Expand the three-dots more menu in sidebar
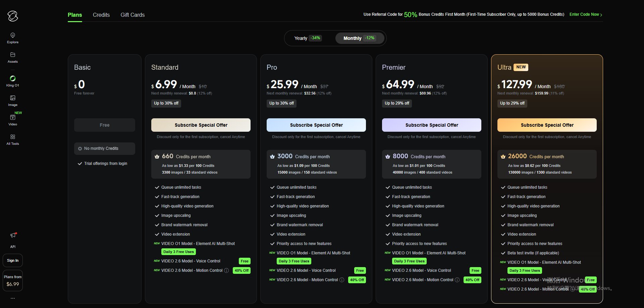 pyautogui.click(x=13, y=298)
